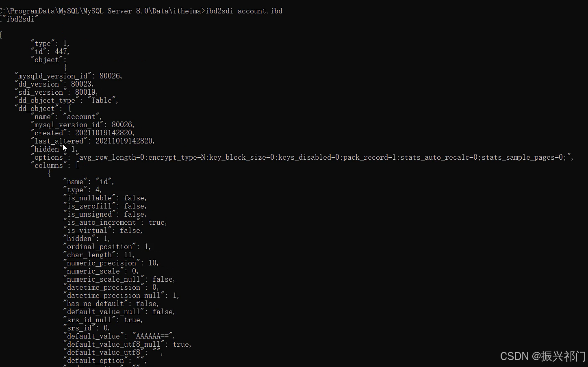Click the "dd_version": 80023 line

tap(54, 84)
